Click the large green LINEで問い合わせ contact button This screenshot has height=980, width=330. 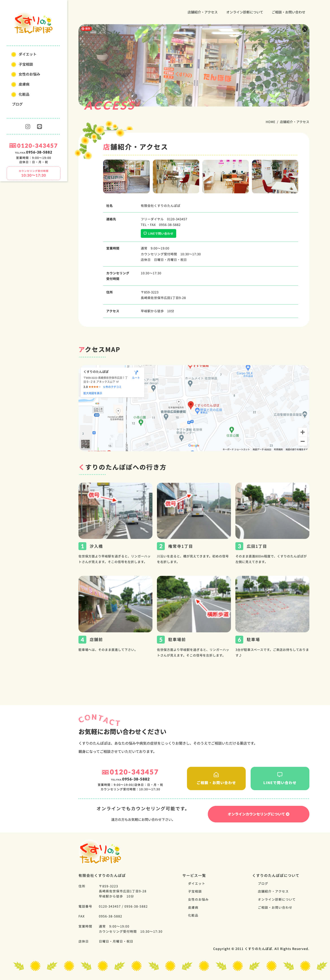tap(280, 778)
